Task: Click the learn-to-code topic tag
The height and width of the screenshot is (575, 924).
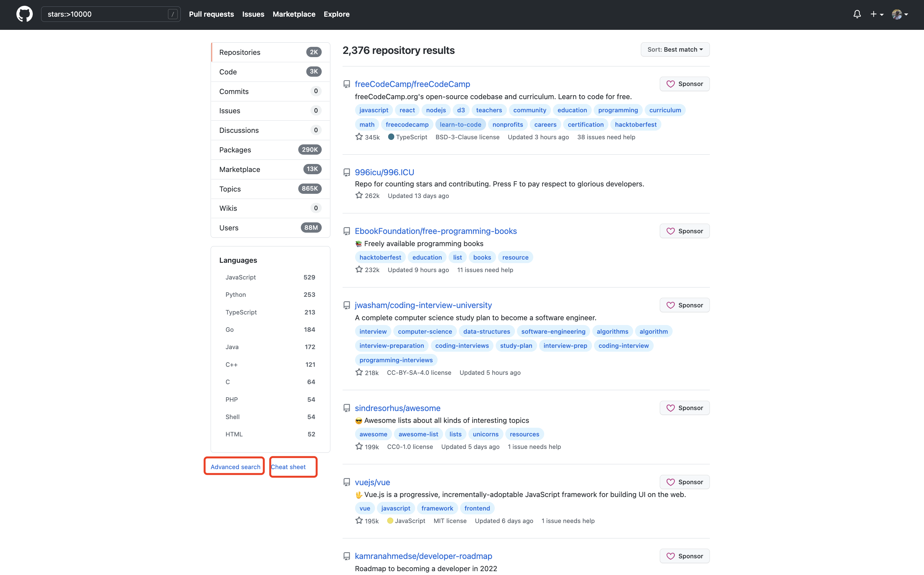Action: point(460,124)
